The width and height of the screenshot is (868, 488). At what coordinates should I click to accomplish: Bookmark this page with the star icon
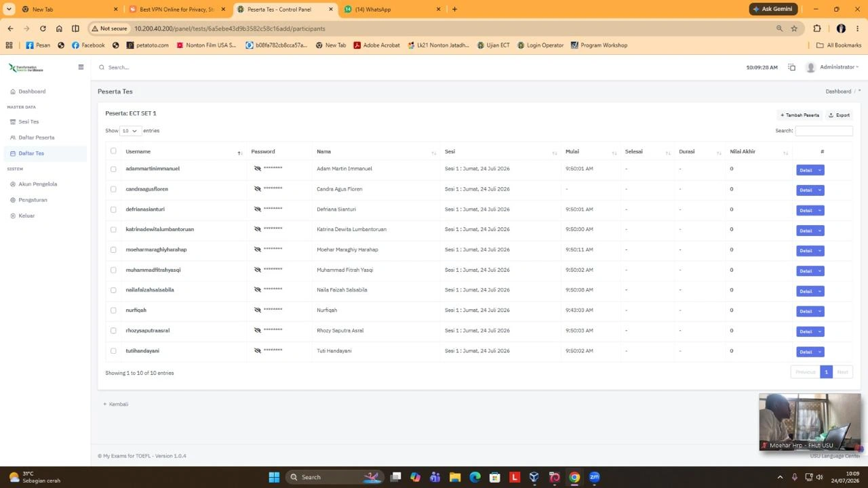pos(794,28)
